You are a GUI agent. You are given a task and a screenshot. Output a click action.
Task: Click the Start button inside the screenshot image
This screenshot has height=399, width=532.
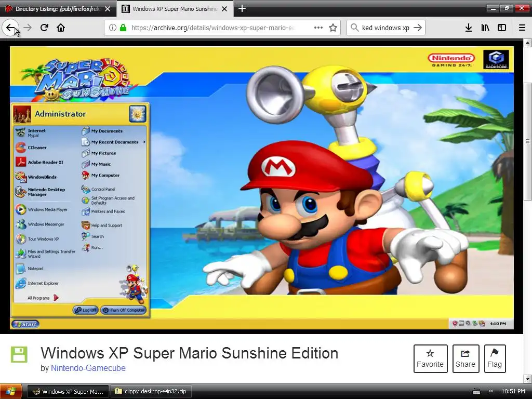pyautogui.click(x=25, y=324)
